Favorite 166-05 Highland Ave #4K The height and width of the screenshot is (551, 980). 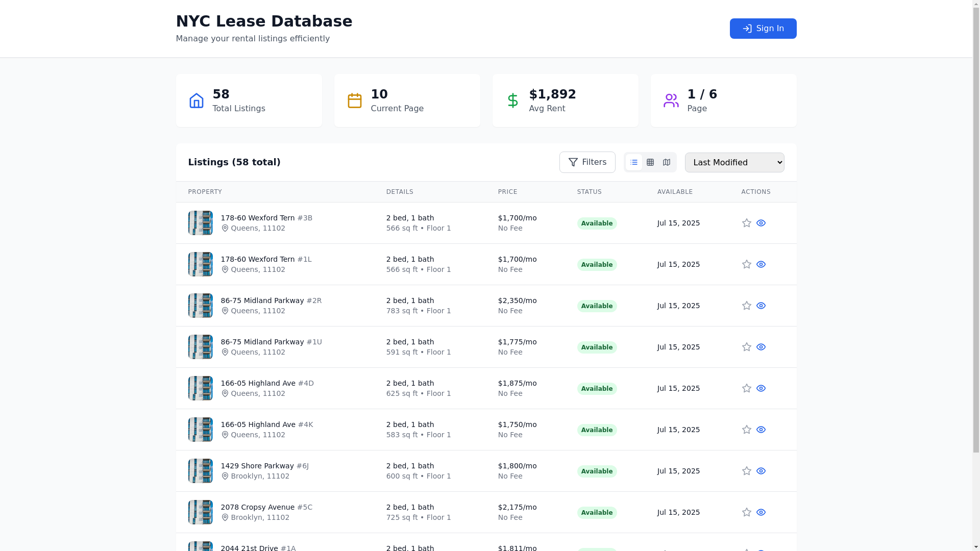click(x=747, y=430)
